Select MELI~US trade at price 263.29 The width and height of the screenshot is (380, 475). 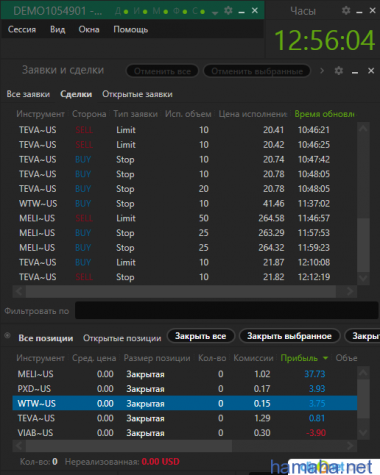185,233
